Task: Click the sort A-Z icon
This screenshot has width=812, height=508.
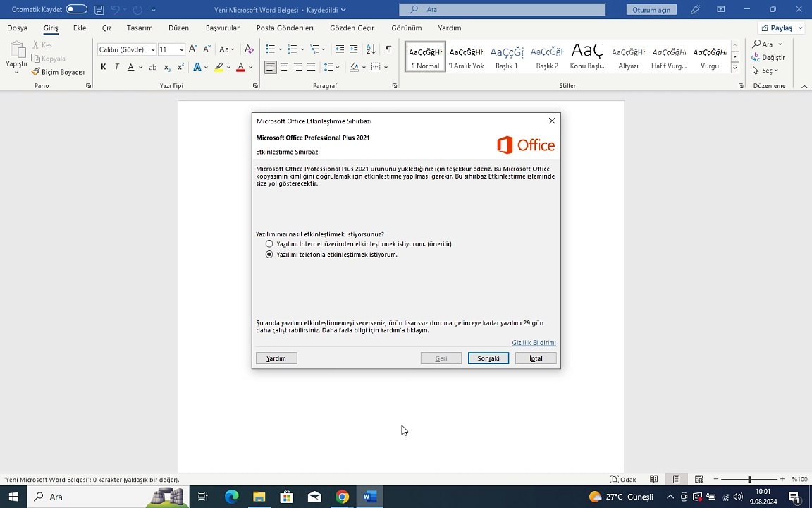Action: tap(371, 49)
